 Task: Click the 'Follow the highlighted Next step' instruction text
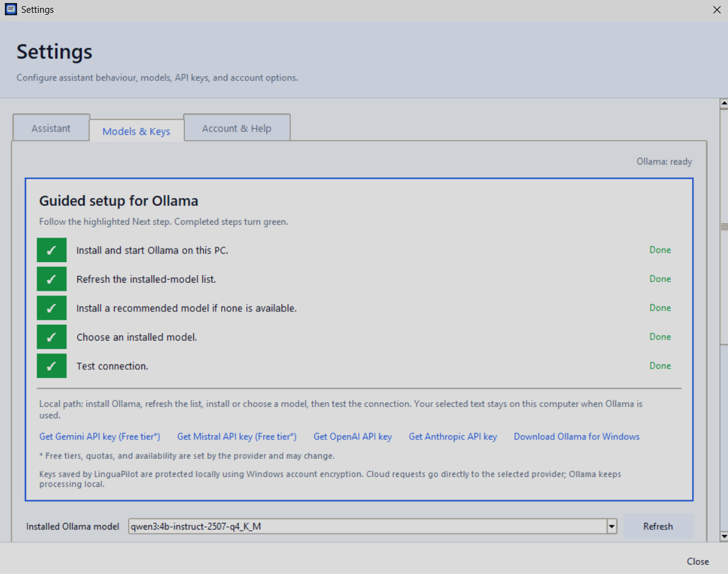pyautogui.click(x=163, y=222)
